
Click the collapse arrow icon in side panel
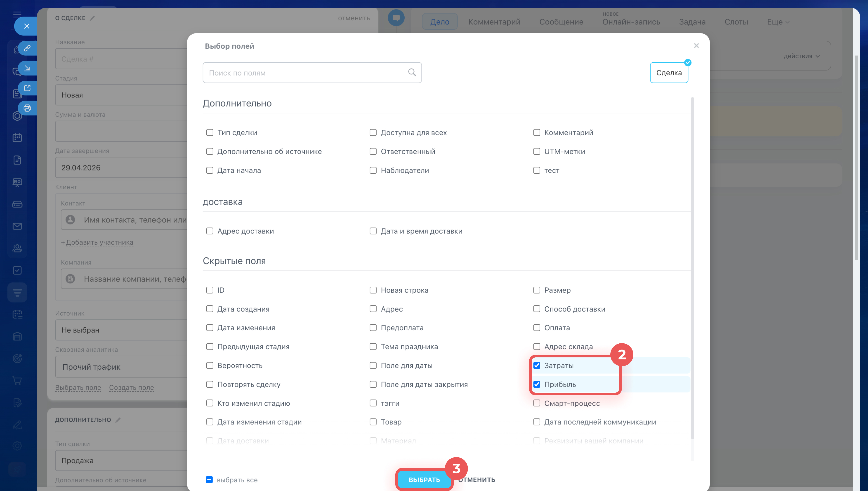[27, 68]
